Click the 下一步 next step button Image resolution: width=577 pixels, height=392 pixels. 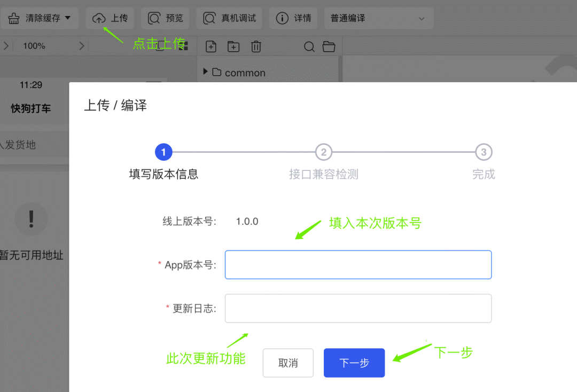pos(354,363)
